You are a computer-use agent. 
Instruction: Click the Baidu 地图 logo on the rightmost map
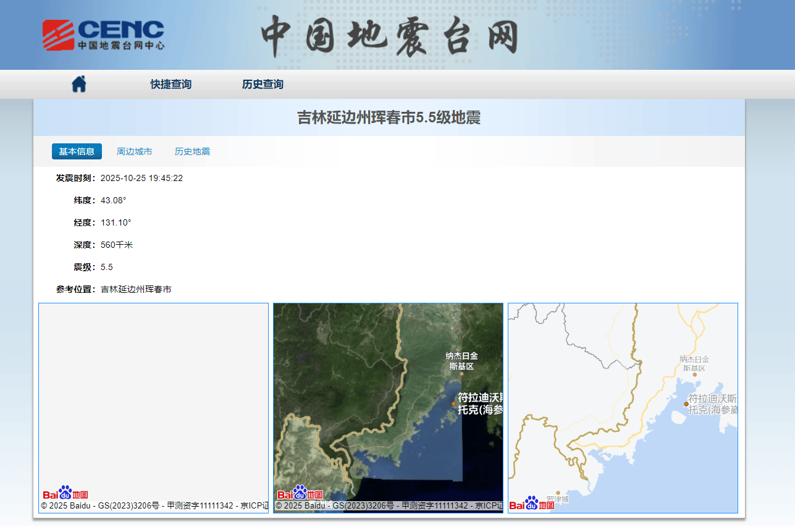click(x=532, y=504)
